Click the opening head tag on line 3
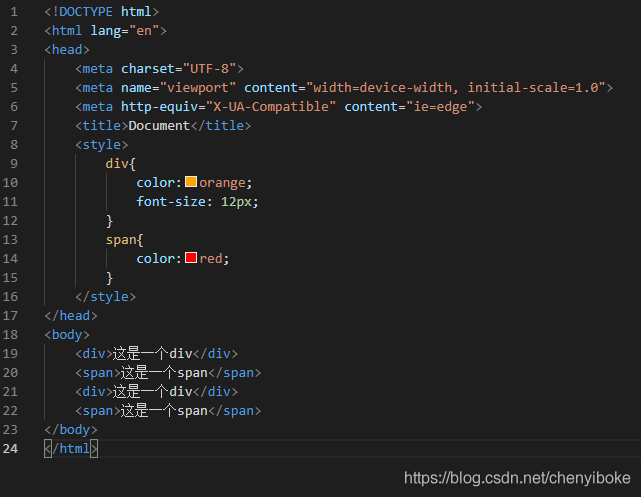Screen dimensions: 641x497 (67, 50)
